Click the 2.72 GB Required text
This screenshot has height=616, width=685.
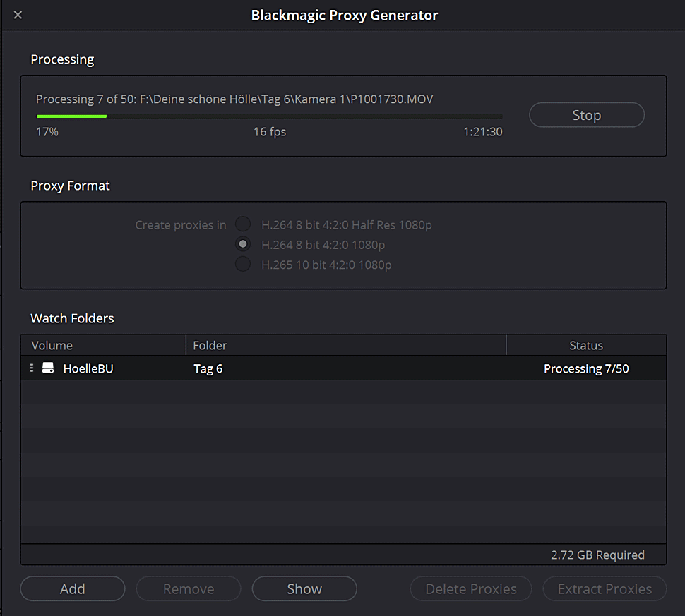pyautogui.click(x=597, y=555)
